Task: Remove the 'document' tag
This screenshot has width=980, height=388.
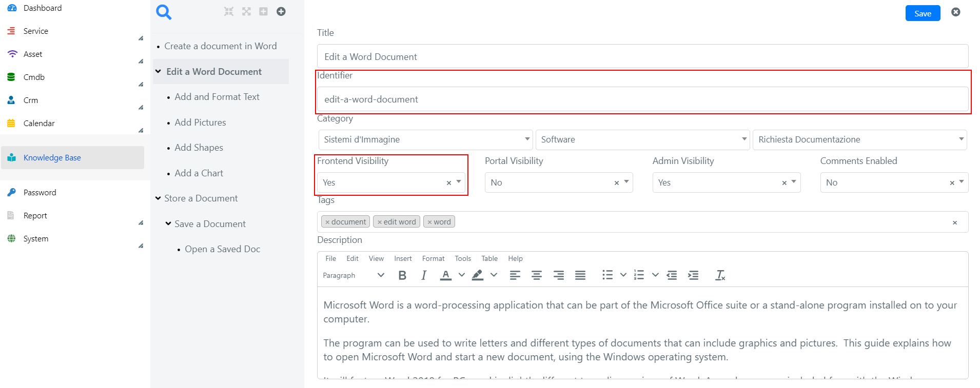Action: coord(327,222)
